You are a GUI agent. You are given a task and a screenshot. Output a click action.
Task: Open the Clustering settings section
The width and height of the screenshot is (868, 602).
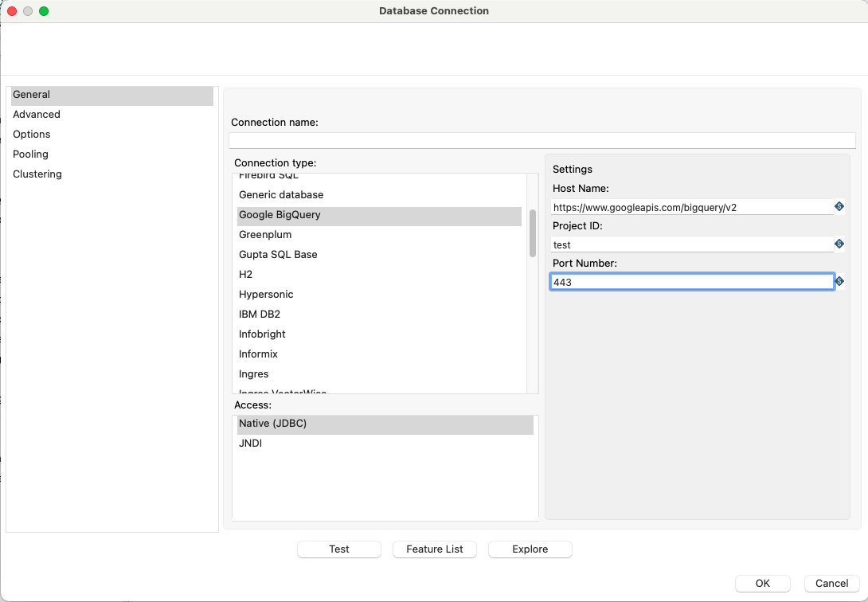(x=37, y=174)
